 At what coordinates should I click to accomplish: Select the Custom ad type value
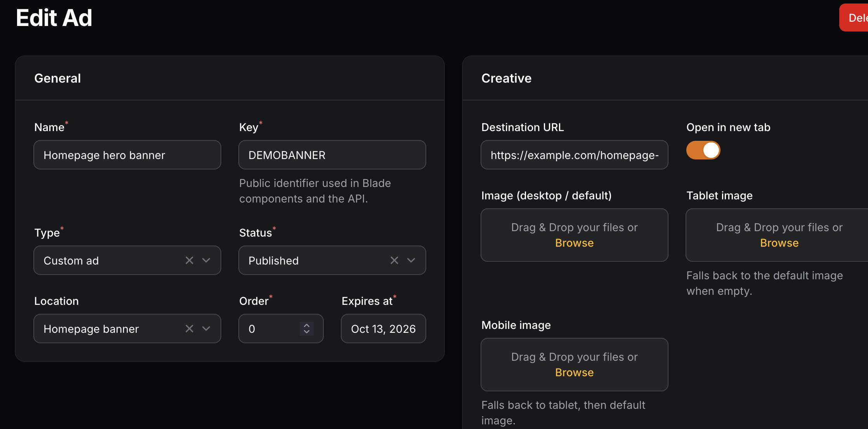pyautogui.click(x=71, y=261)
